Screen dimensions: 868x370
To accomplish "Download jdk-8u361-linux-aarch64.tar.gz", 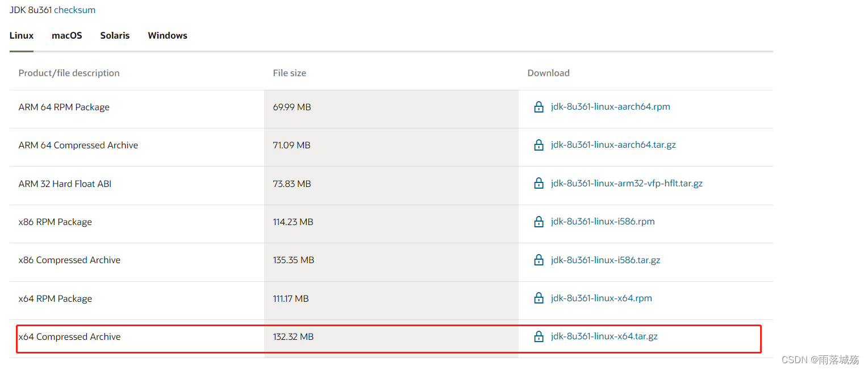I will coord(614,145).
